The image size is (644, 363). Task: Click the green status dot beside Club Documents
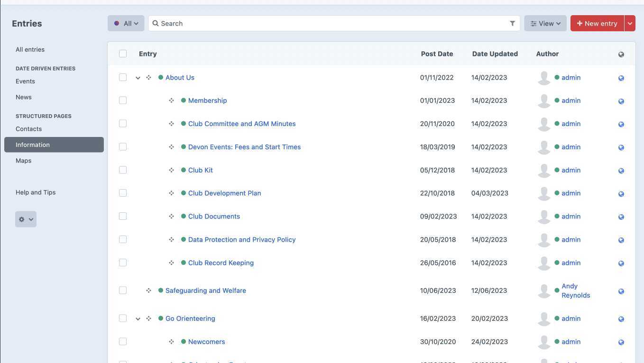tap(184, 216)
